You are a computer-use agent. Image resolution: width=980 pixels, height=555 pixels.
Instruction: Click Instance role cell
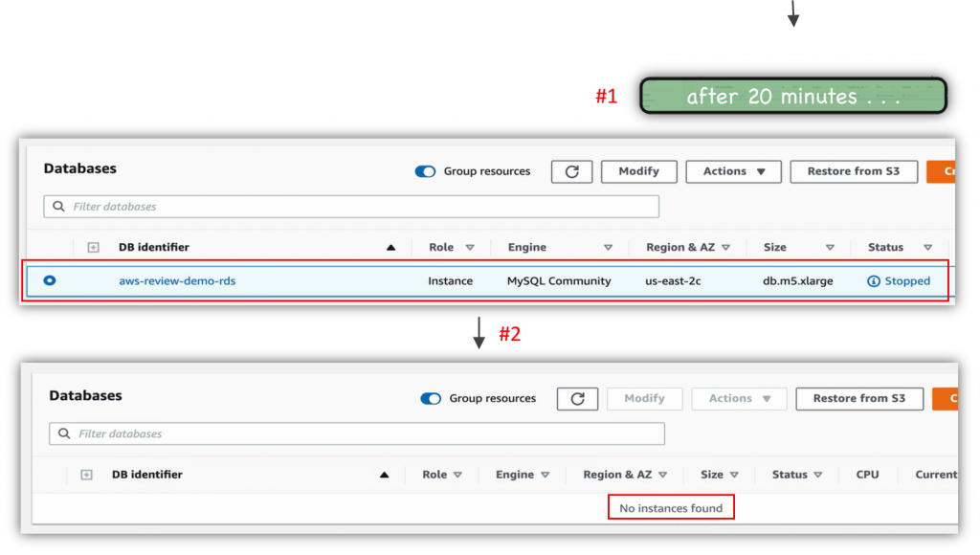point(450,280)
